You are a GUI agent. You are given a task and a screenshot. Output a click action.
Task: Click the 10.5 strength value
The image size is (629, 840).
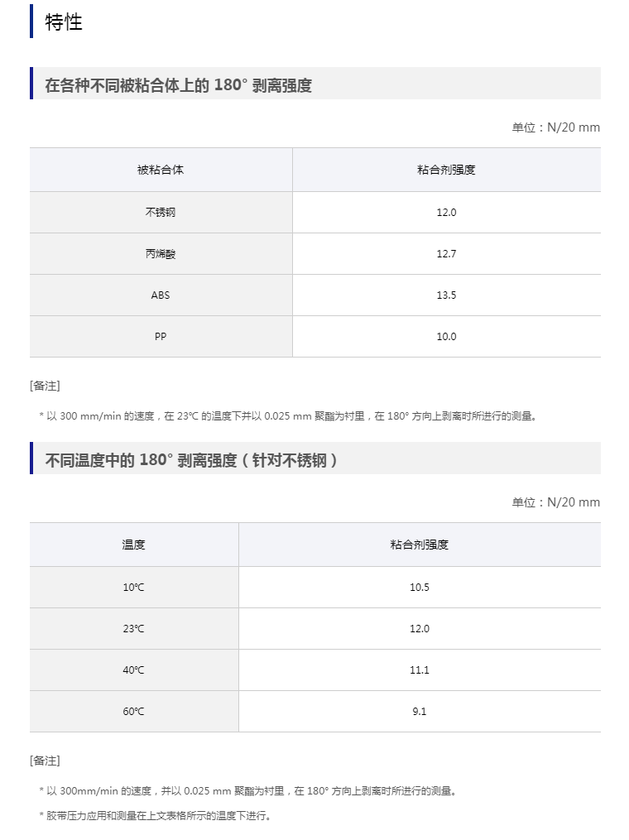(x=420, y=587)
